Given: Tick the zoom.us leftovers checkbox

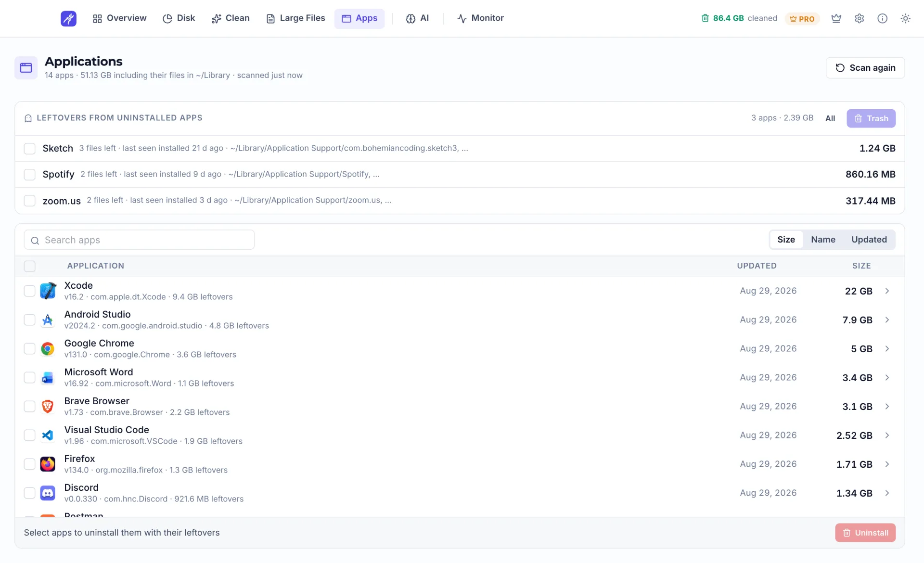Looking at the screenshot, I should tap(30, 201).
